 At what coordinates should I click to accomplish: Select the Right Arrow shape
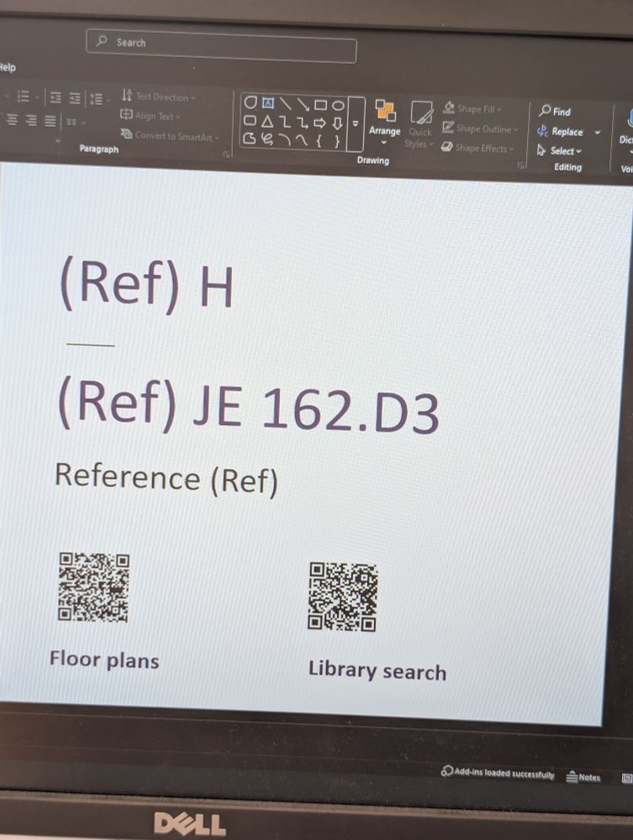click(x=320, y=123)
